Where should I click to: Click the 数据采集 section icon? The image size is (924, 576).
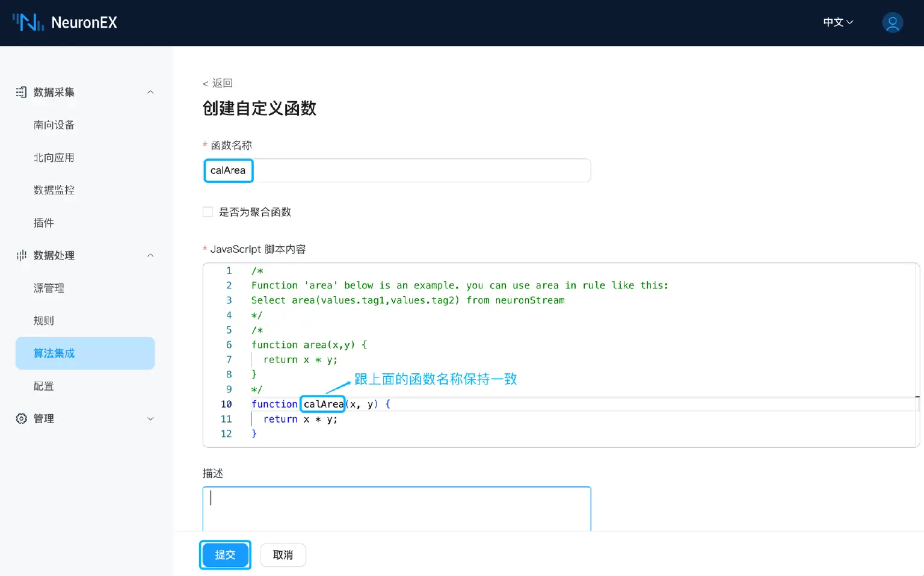(x=21, y=92)
